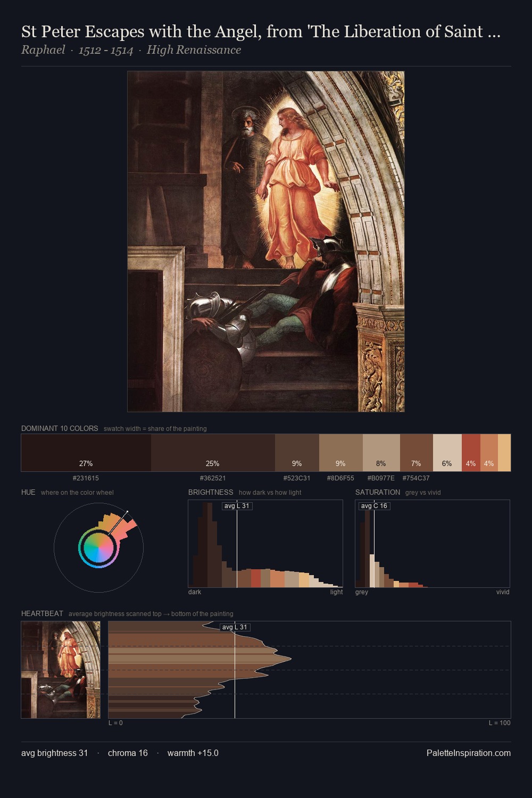Click the HEARTBEAT section heading
Image resolution: width=532 pixels, height=798 pixels.
click(x=42, y=613)
